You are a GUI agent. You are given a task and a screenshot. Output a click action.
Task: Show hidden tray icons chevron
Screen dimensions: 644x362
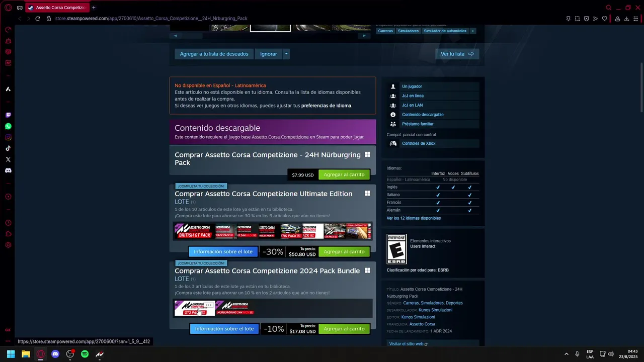pos(566,354)
